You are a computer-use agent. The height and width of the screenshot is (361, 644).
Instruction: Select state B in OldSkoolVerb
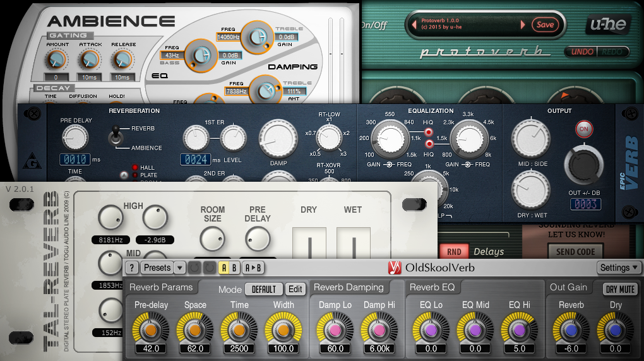tap(234, 268)
